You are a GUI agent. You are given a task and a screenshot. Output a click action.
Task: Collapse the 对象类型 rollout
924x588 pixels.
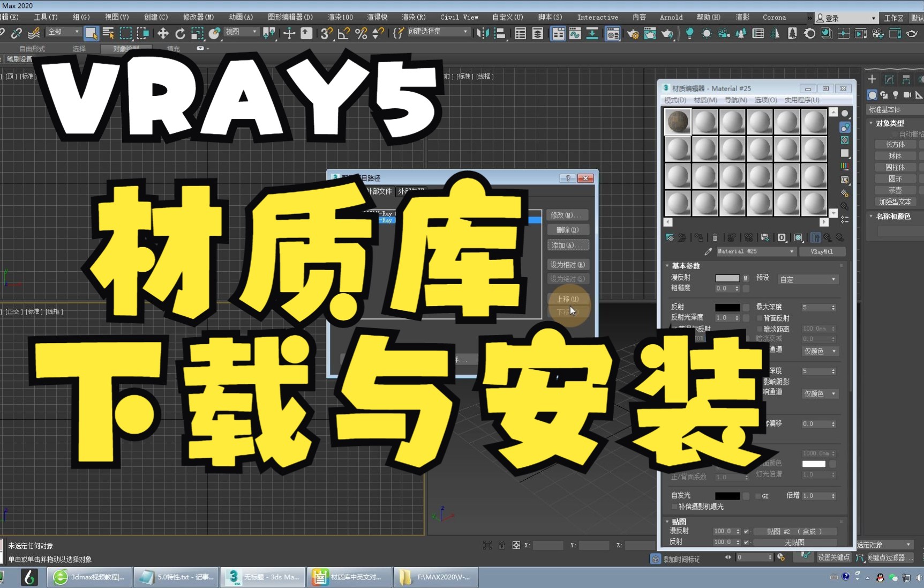click(889, 123)
